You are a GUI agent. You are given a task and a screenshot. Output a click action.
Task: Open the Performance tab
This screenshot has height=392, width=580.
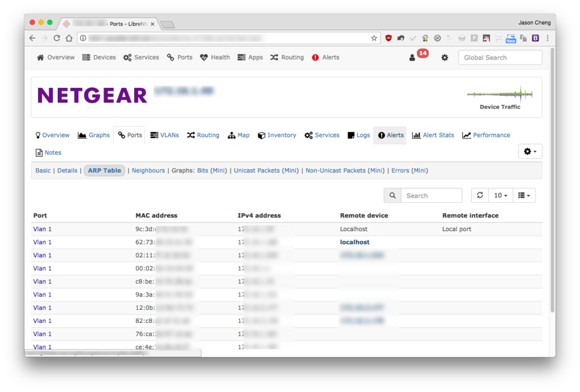click(486, 135)
